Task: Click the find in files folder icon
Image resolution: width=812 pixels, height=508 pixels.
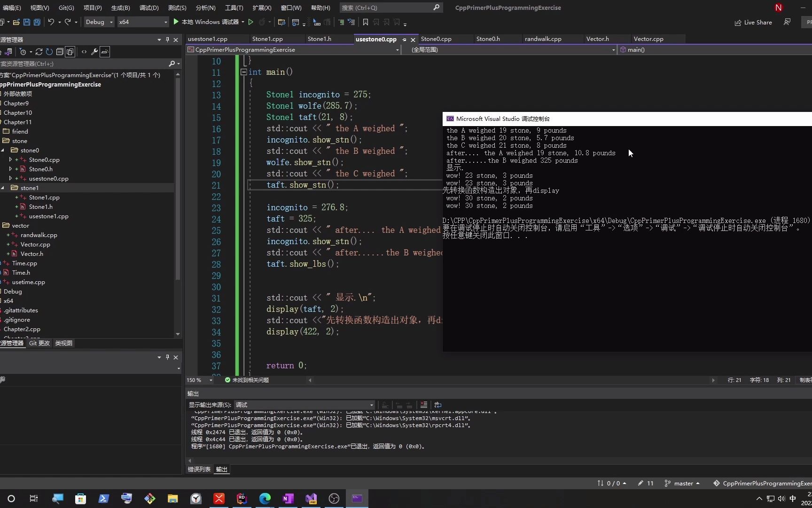Action: pyautogui.click(x=281, y=22)
